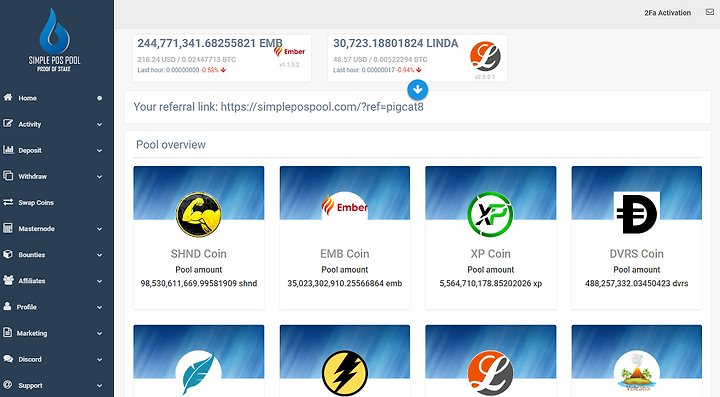Click XP pool amount 5,564,710,178.85202026 xp
Screen dimensions: 720x397
(x=490, y=284)
